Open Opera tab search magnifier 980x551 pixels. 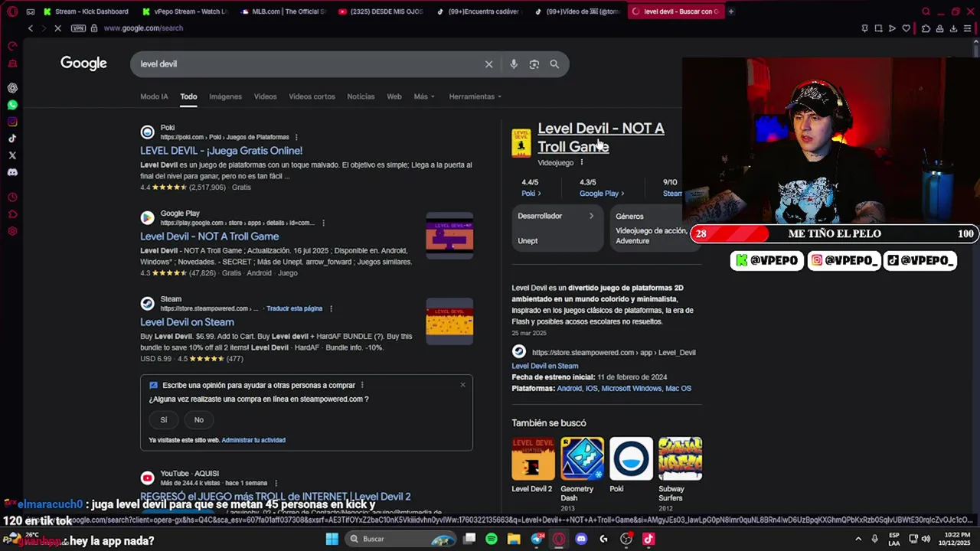[x=926, y=11]
